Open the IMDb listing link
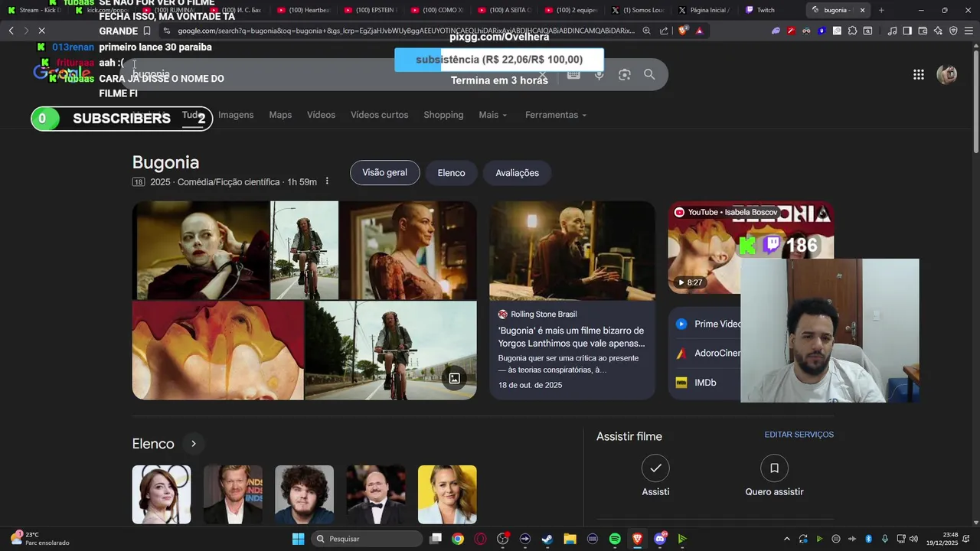The height and width of the screenshot is (551, 980). tap(704, 383)
